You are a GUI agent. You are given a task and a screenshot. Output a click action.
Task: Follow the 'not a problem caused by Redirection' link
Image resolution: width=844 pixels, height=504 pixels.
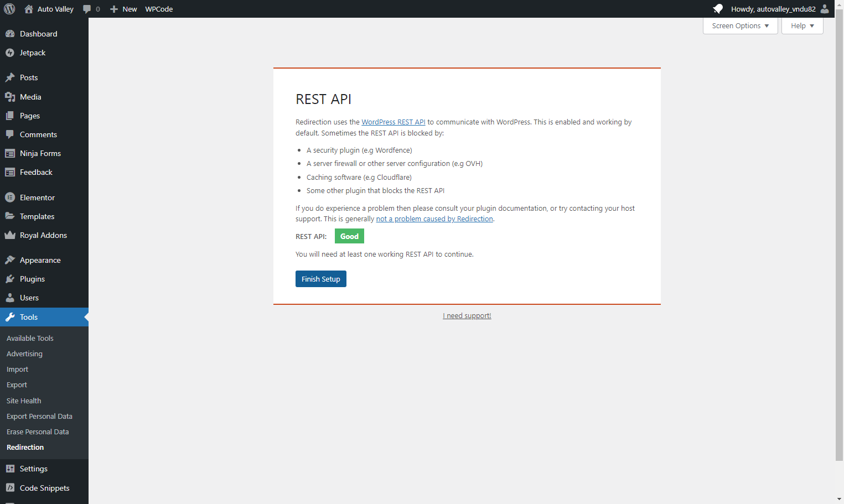pyautogui.click(x=434, y=219)
